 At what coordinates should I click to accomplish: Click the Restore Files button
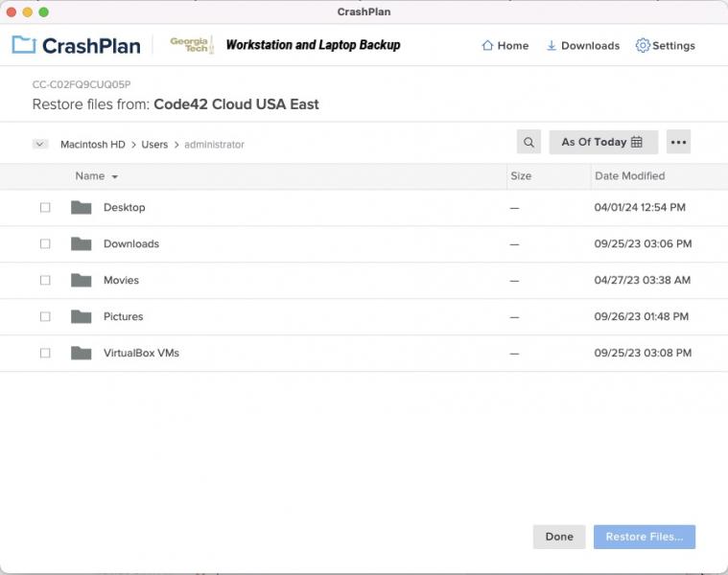(x=644, y=537)
